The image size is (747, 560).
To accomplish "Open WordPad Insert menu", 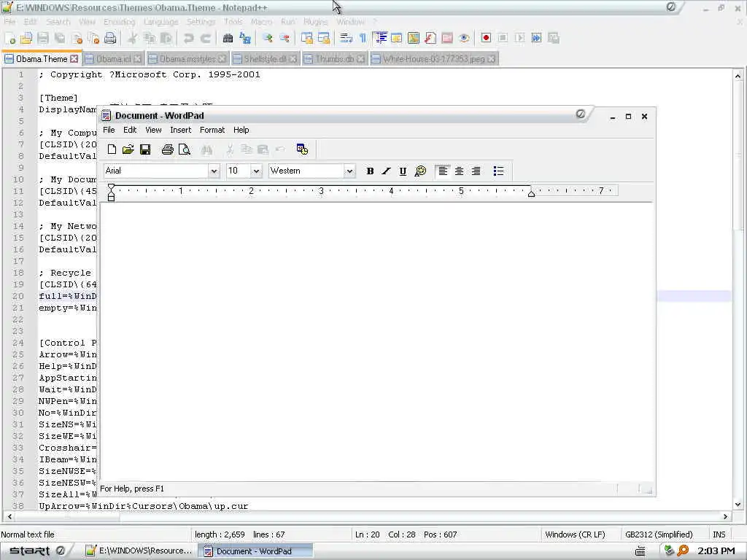I will pos(181,130).
